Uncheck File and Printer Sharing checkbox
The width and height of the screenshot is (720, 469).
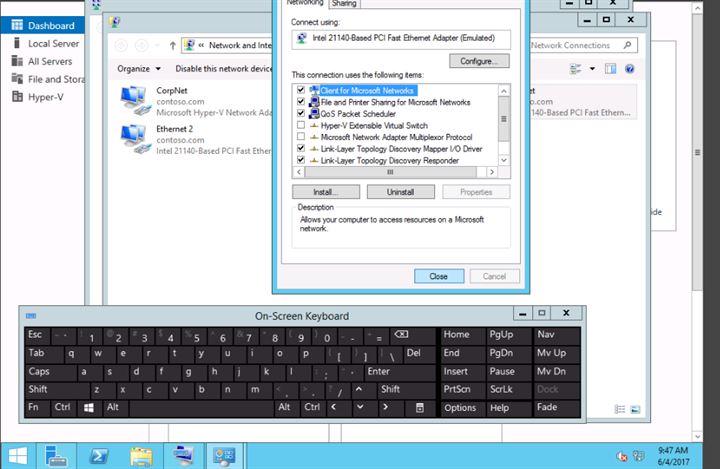pos(301,102)
